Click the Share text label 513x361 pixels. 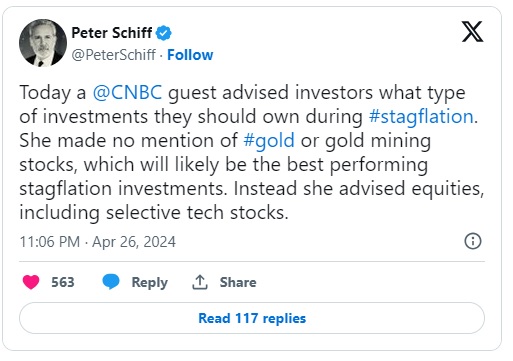238,282
